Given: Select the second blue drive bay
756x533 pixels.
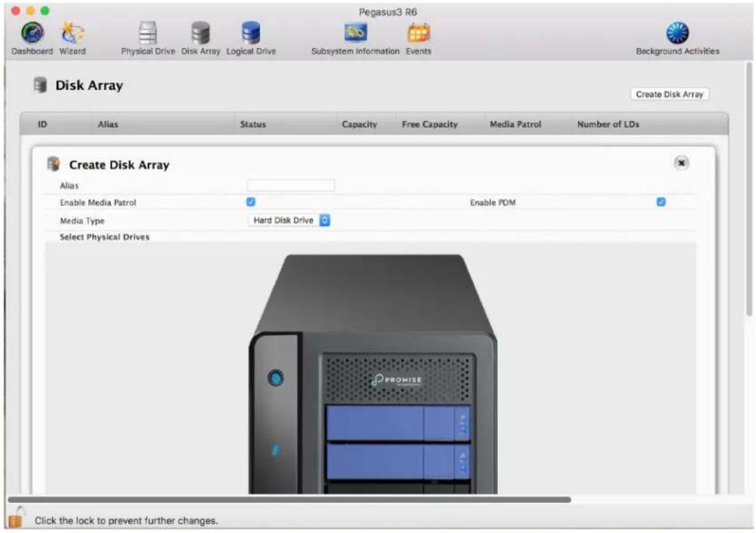Looking at the screenshot, I should pyautogui.click(x=398, y=461).
